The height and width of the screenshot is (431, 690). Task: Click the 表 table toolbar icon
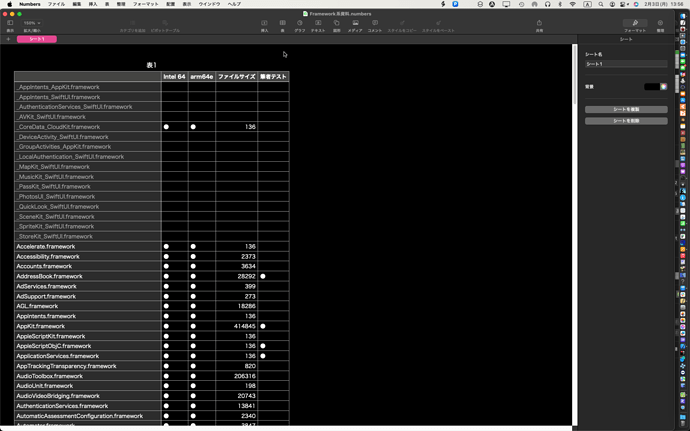click(283, 23)
